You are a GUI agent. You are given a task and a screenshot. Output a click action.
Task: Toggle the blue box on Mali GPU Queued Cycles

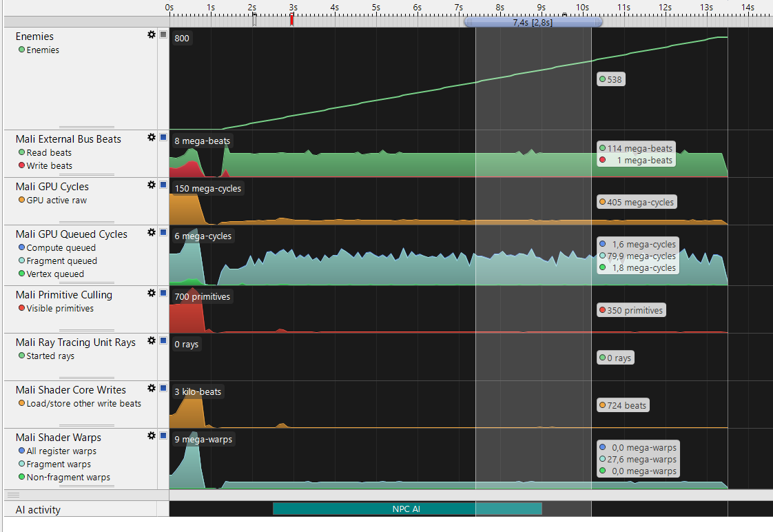point(163,232)
